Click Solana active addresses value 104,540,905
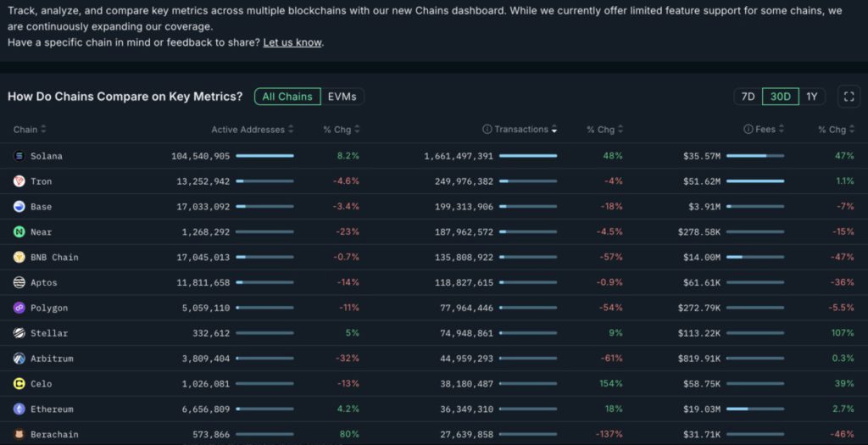This screenshot has width=868, height=445. [x=200, y=156]
